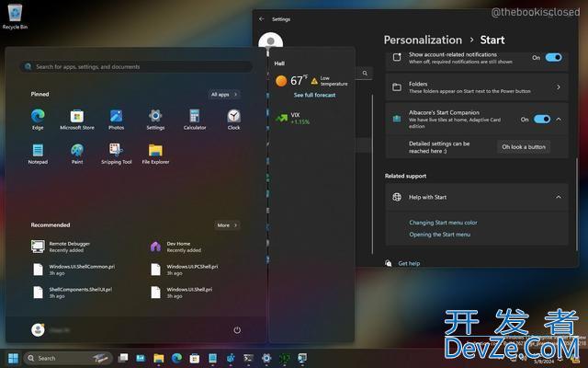Click the taskbar Search box

coord(68,358)
